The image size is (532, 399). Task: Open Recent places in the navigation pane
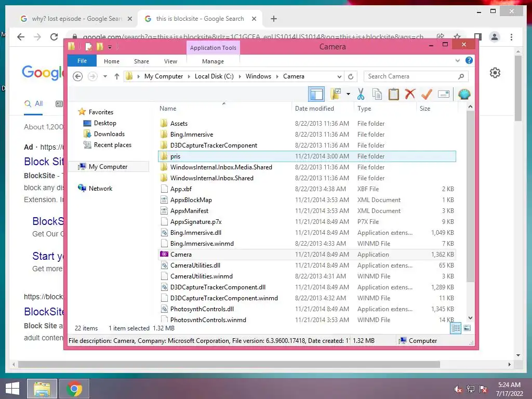pyautogui.click(x=113, y=145)
